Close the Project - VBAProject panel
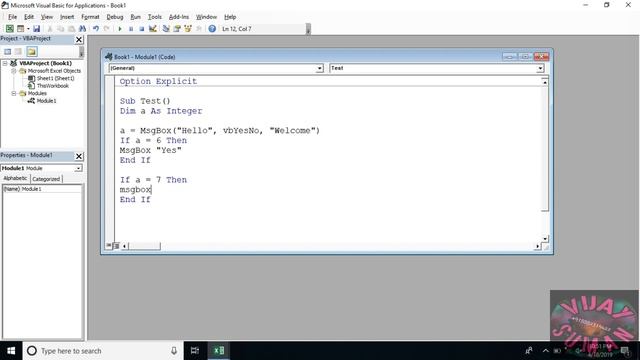Viewport: 640px width, 360px height. pos(79,40)
